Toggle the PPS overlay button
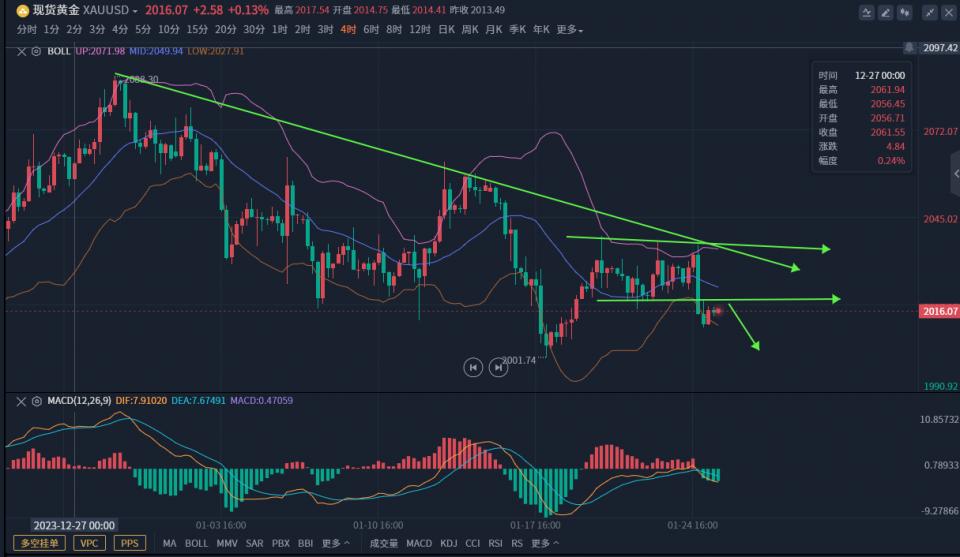This screenshot has width=960, height=557. click(x=128, y=543)
